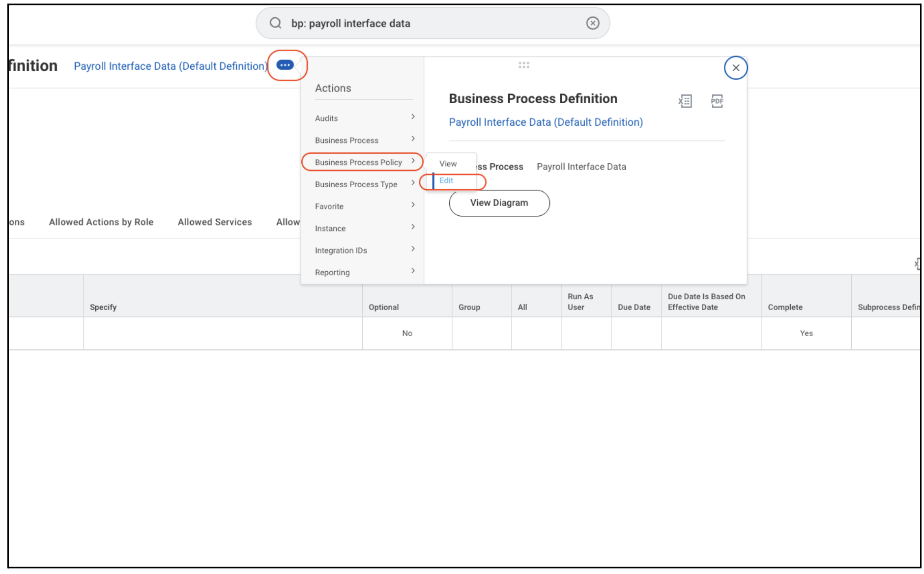This screenshot has height=574, width=924.
Task: Click the chevron next to Integration IDs
Action: click(x=413, y=249)
